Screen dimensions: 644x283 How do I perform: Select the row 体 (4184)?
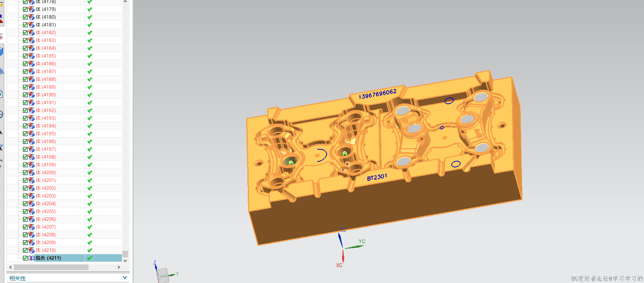coord(64,48)
